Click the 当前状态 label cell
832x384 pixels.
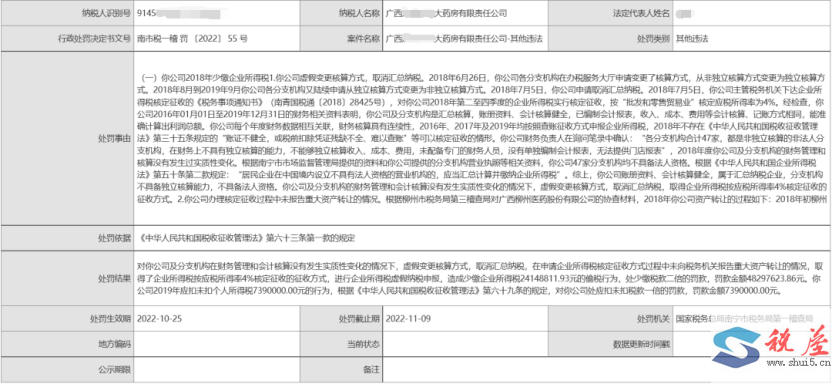click(341, 344)
